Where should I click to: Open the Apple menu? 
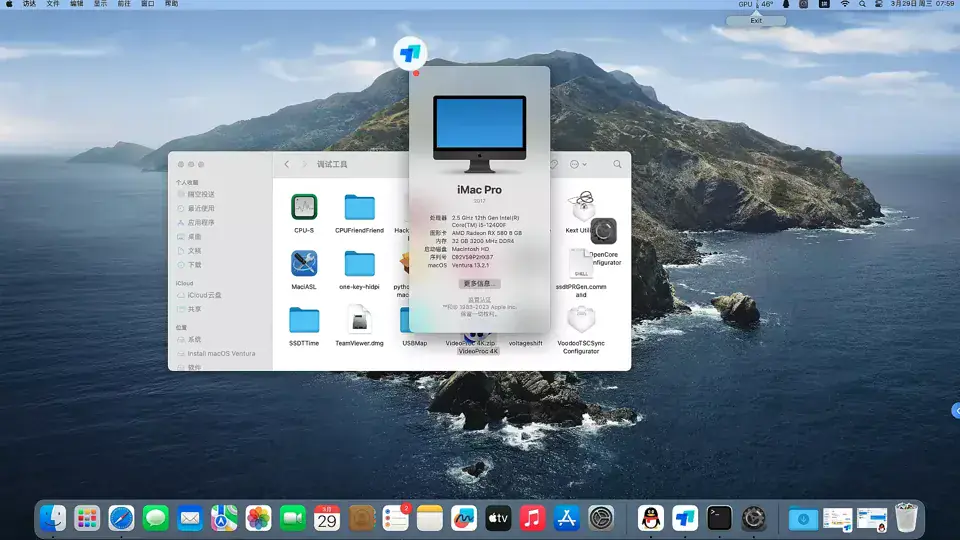pyautogui.click(x=9, y=4)
